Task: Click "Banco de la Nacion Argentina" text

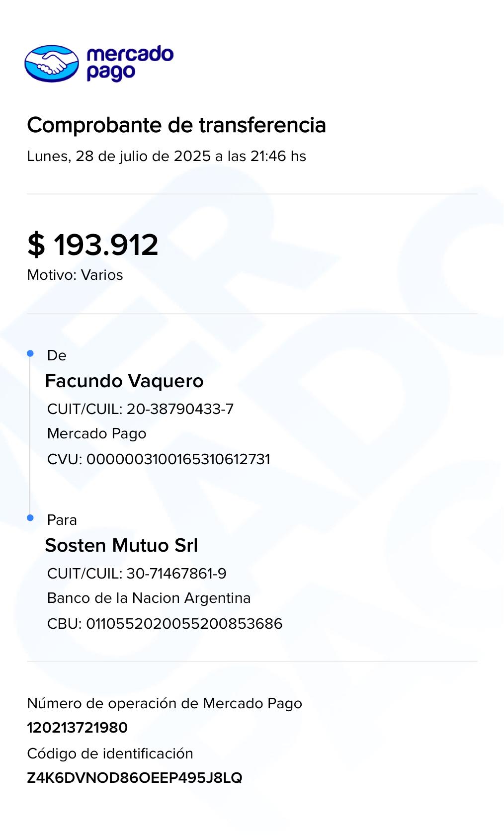Action: pos(149,598)
